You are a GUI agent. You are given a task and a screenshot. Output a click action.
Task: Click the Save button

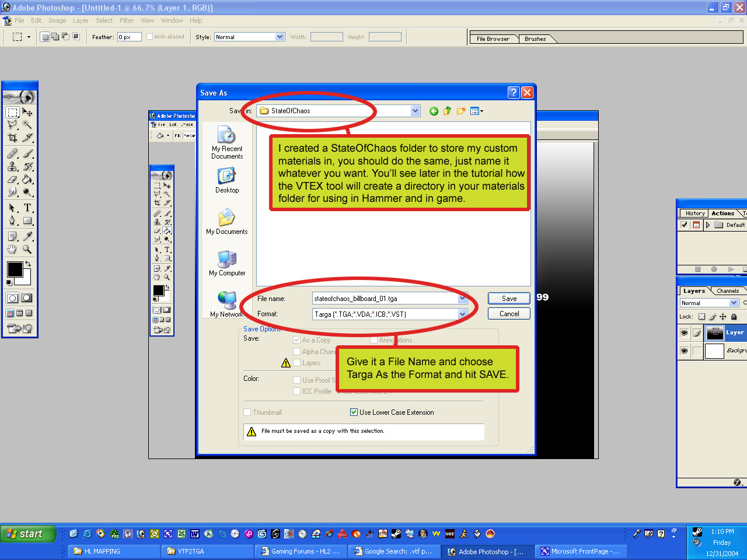point(509,299)
